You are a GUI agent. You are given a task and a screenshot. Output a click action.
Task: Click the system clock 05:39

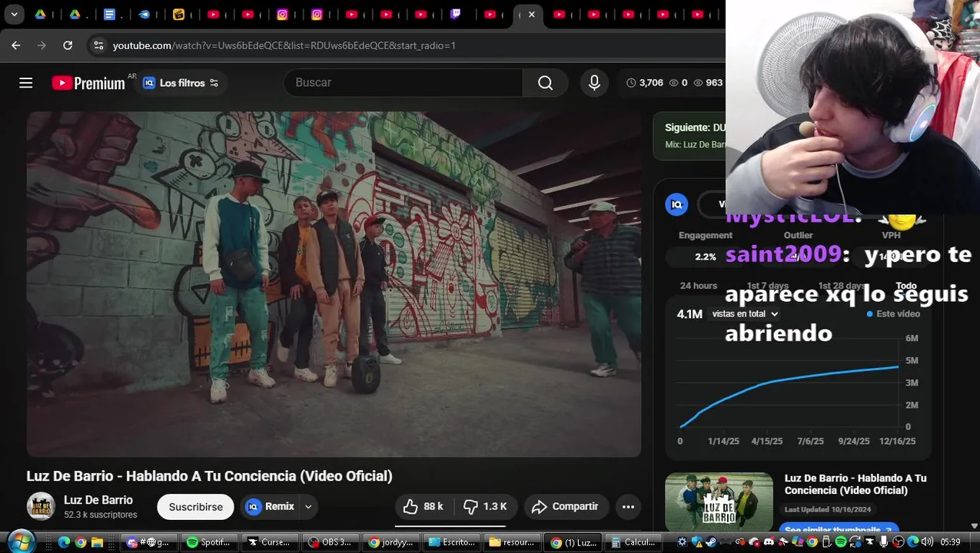click(x=951, y=542)
